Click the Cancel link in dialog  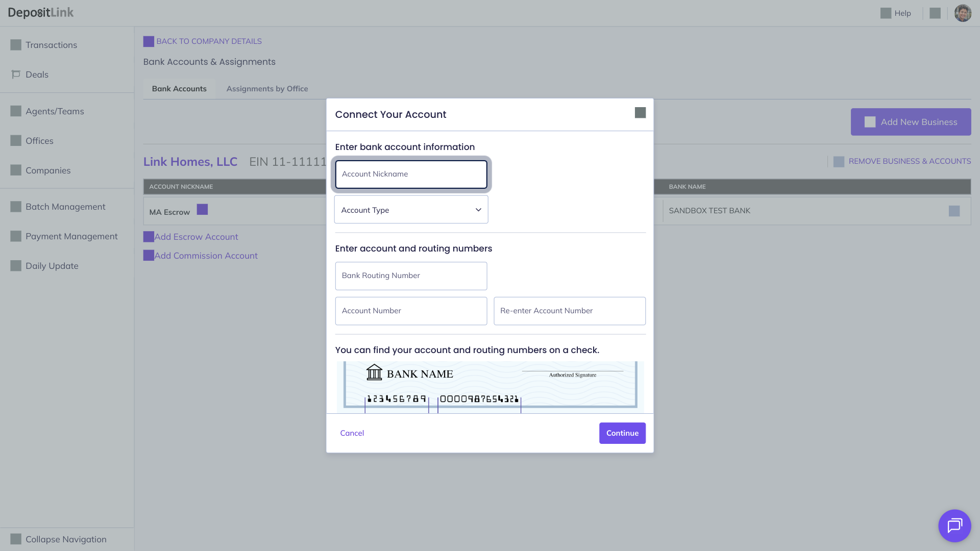click(x=352, y=433)
